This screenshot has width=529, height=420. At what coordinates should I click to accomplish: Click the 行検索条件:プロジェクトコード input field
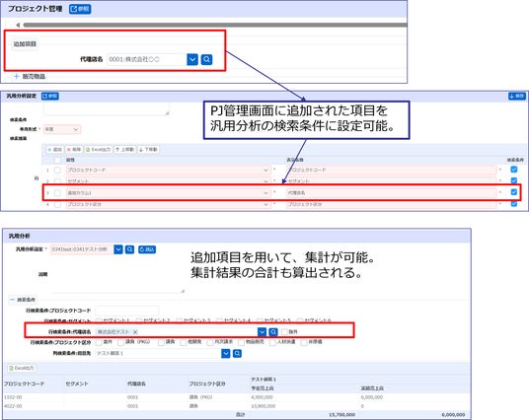(127, 311)
